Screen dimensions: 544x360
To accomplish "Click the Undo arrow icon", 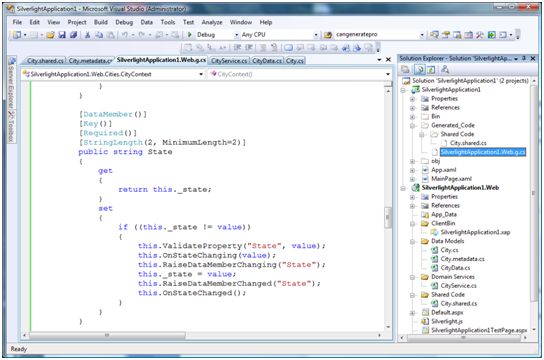I will click(x=125, y=35).
